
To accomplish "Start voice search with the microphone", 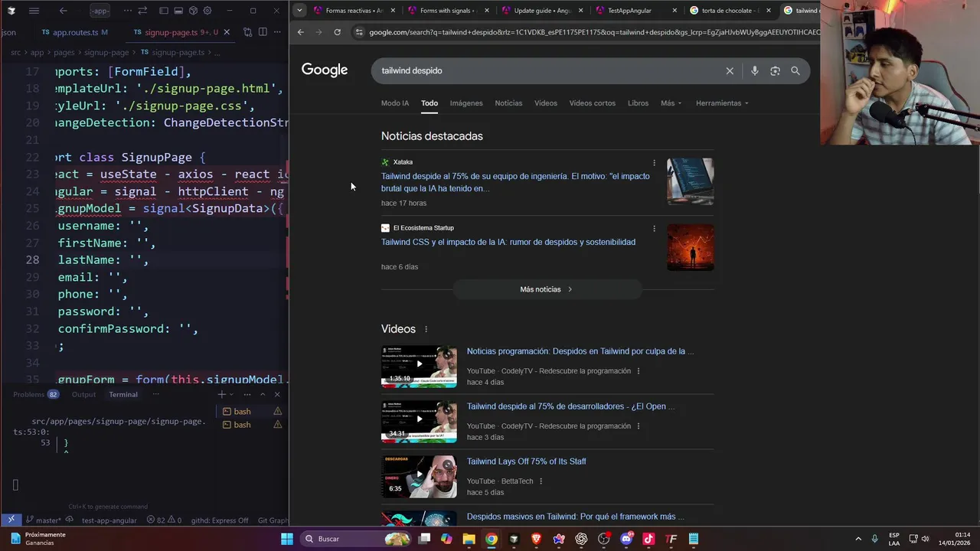I will pyautogui.click(x=754, y=70).
